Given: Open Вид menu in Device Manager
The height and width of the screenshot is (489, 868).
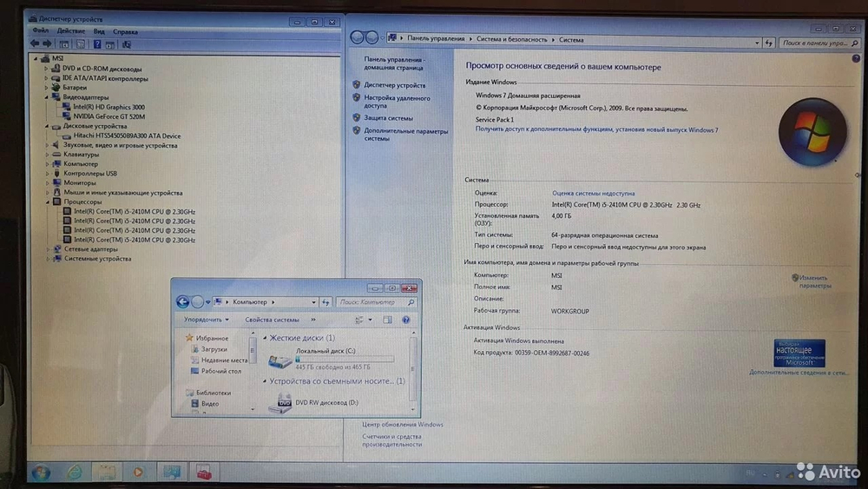Looking at the screenshot, I should pos(99,31).
